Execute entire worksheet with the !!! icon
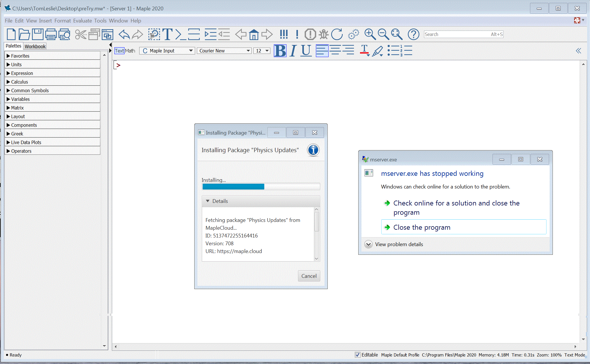The image size is (590, 364). tap(284, 34)
